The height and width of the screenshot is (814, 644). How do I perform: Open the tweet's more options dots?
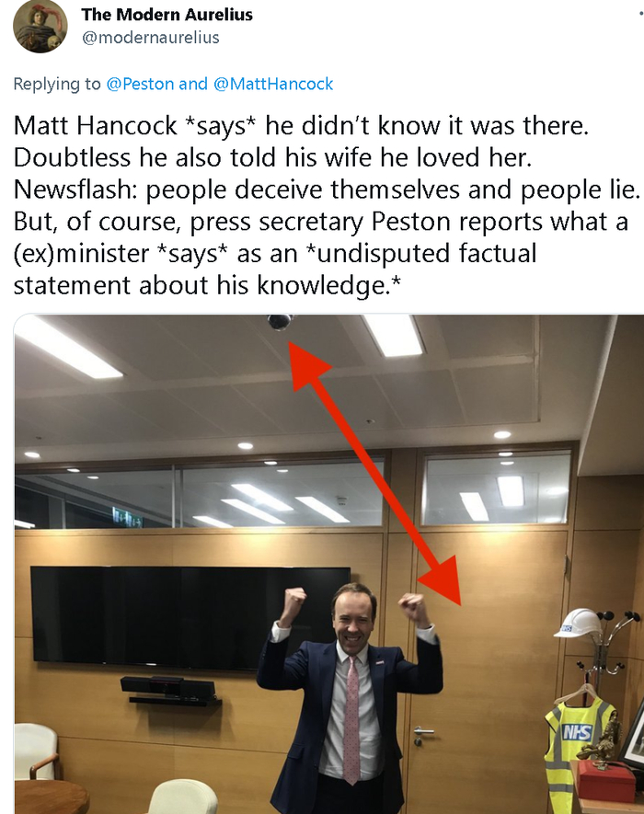coord(640,14)
